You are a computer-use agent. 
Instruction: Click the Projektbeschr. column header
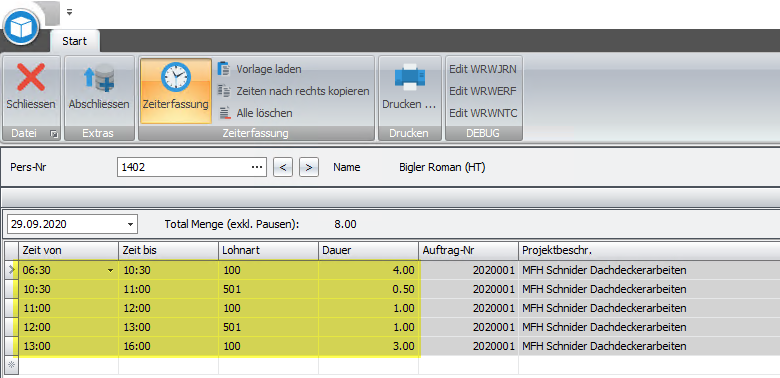(649, 251)
